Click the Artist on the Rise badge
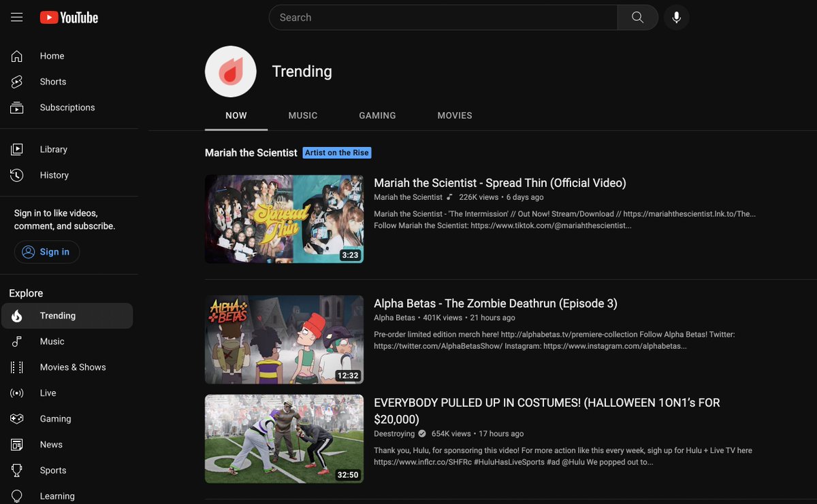The height and width of the screenshot is (504, 817). point(337,153)
